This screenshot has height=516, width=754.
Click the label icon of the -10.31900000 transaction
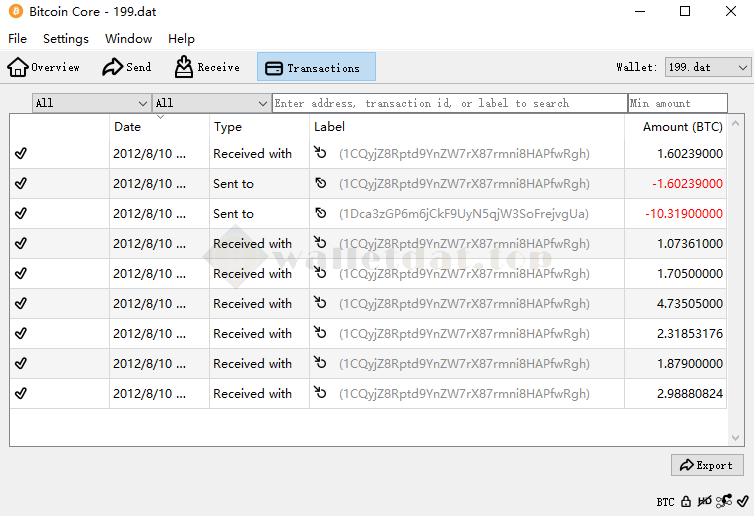(321, 213)
